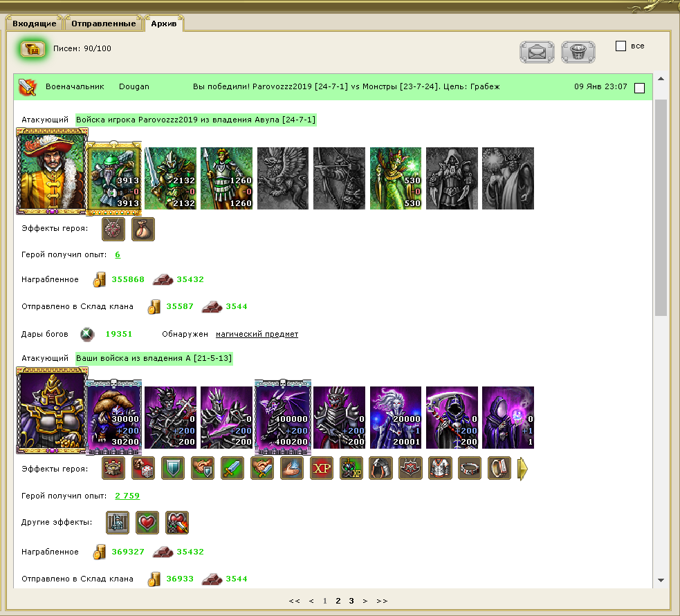The height and width of the screenshot is (616, 680).
Task: Click the dice hero effect icon
Action: pyautogui.click(x=143, y=469)
